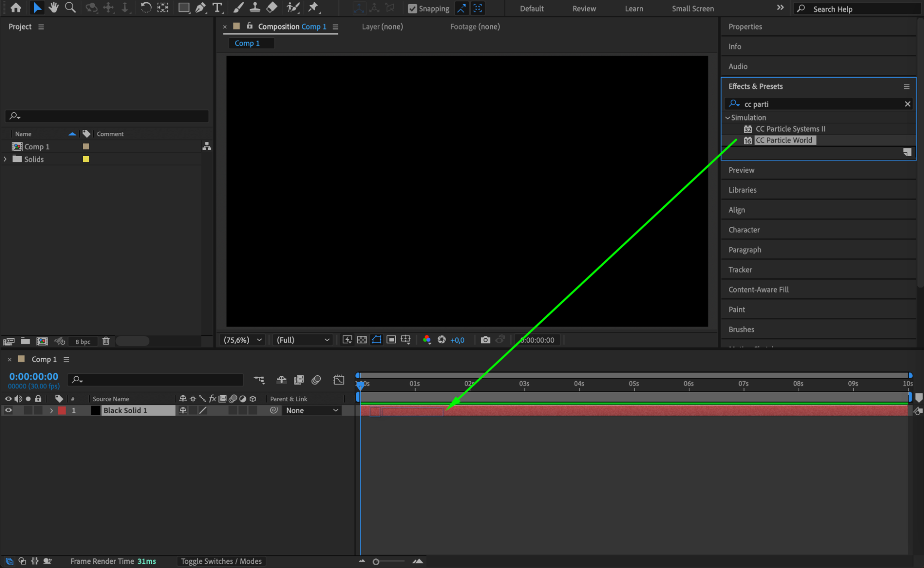
Task: Click Toggle Switches / Modes button
Action: tap(221, 561)
